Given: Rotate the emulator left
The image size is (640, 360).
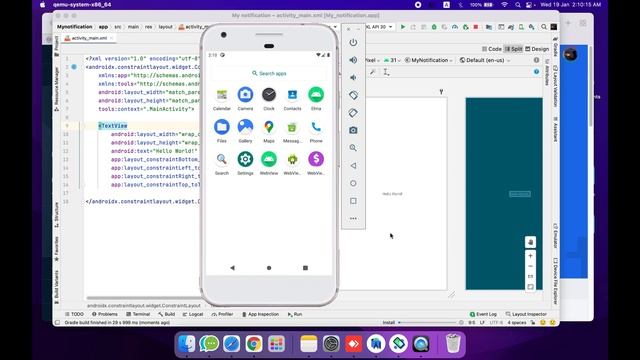Looking at the screenshot, I should [353, 95].
